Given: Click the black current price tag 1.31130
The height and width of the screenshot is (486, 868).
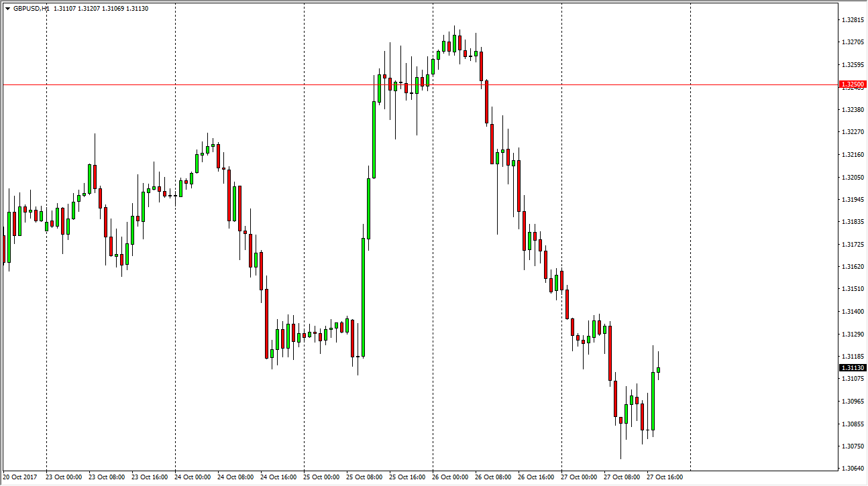Looking at the screenshot, I should tap(853, 367).
